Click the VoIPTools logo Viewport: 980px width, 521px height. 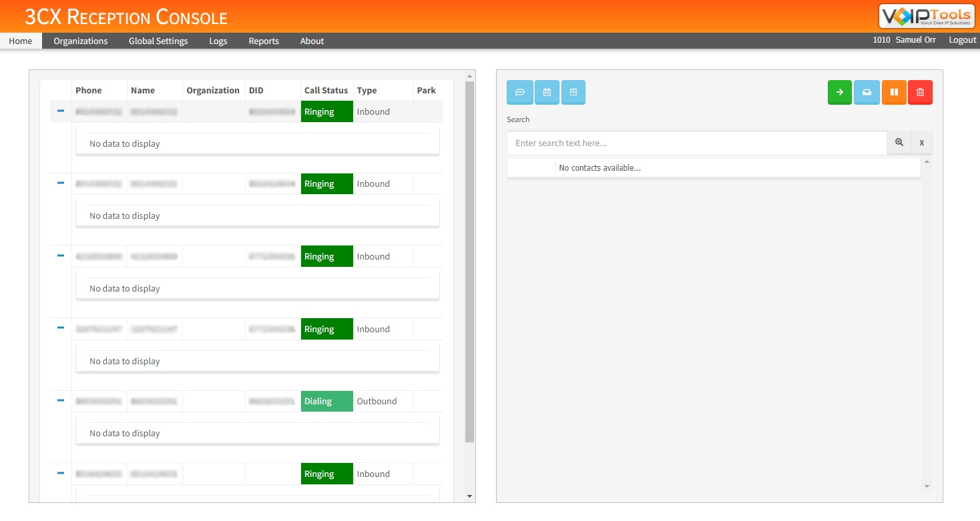click(927, 16)
